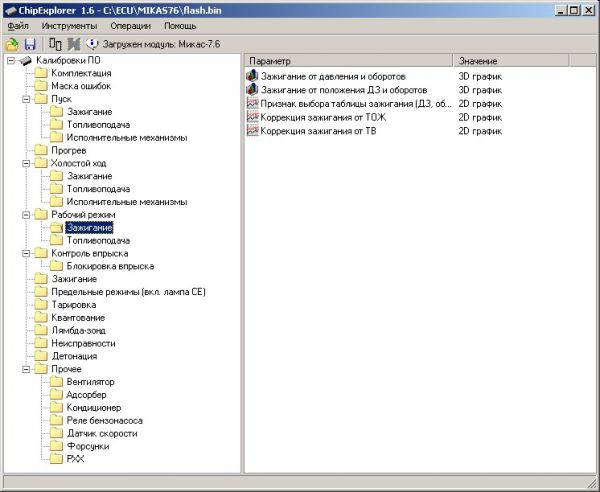Click the folder icon of Комплектация

pyautogui.click(x=41, y=73)
